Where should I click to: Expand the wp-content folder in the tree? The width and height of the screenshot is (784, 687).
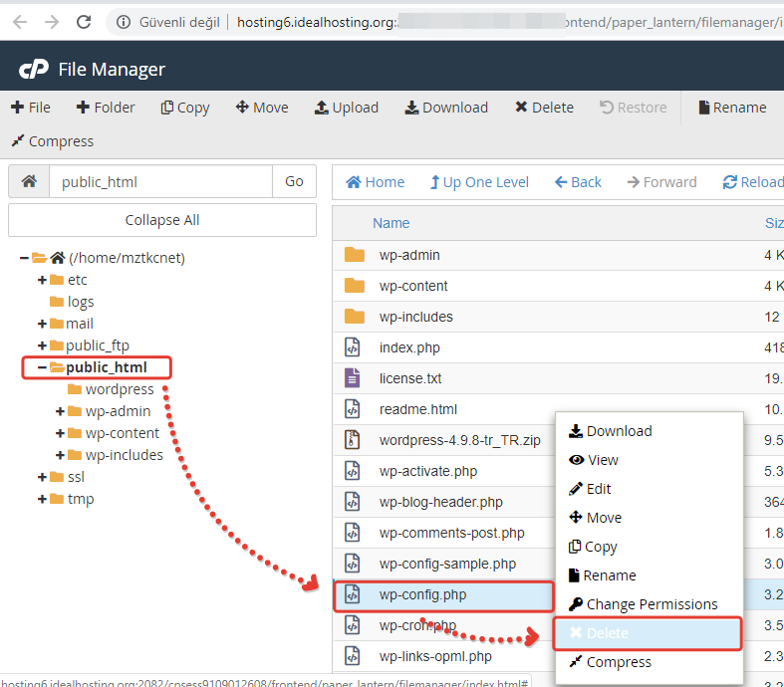point(61,433)
